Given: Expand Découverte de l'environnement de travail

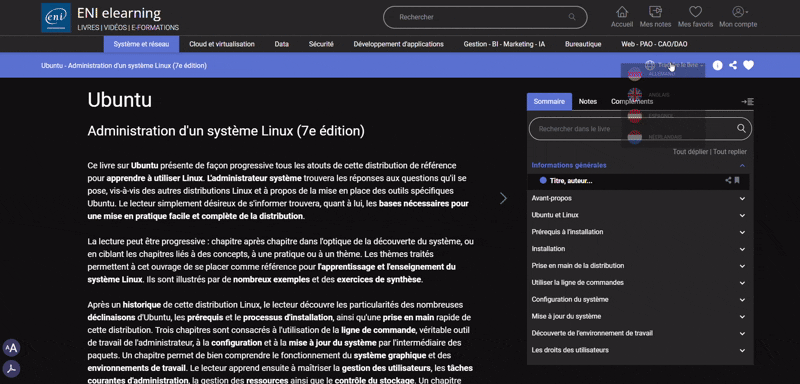Looking at the screenshot, I should (742, 333).
